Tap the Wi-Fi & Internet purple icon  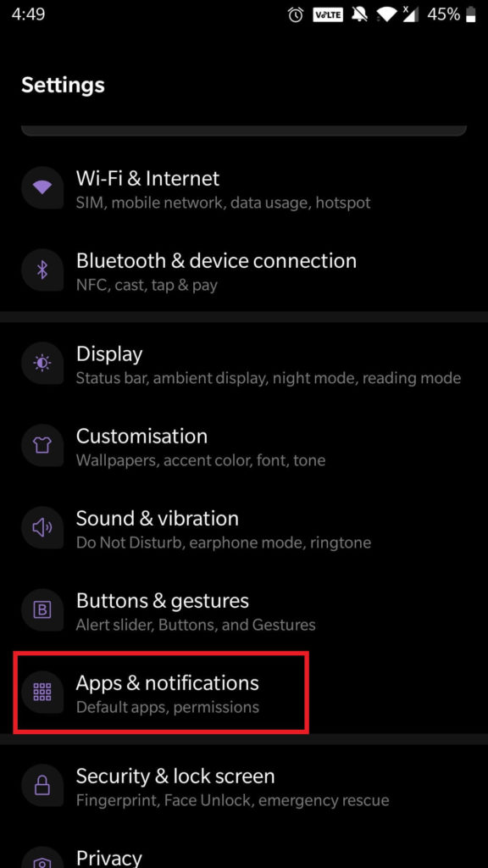(x=42, y=187)
